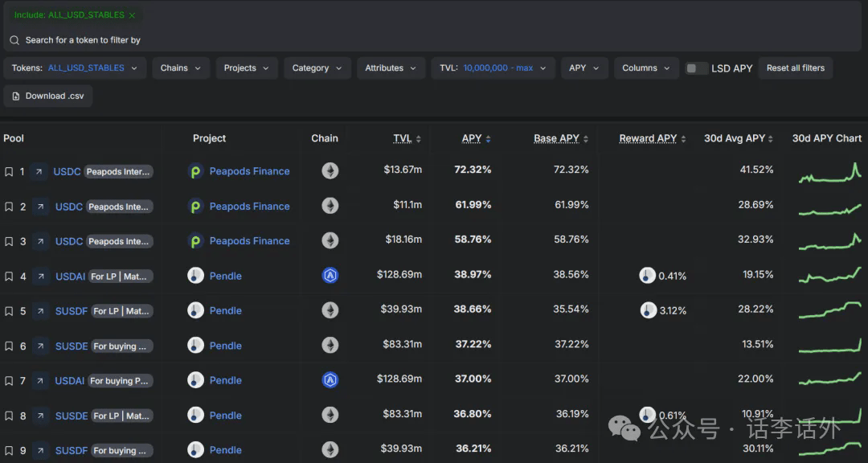Image resolution: width=868 pixels, height=463 pixels.
Task: Click Peapods Finance logo in row 2
Action: click(195, 207)
